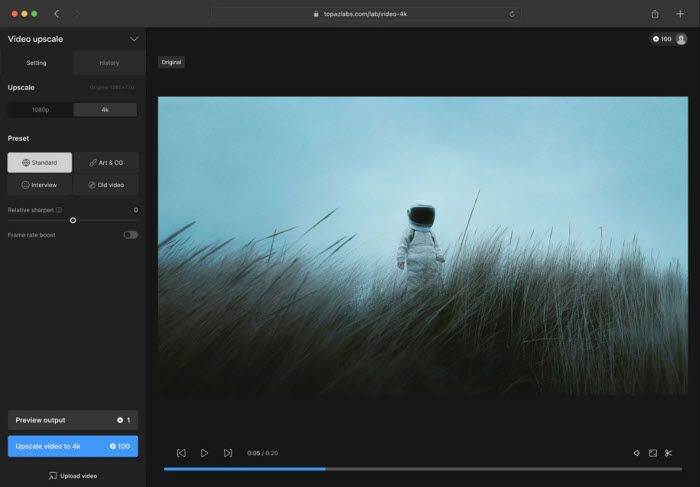Play the video

(x=204, y=453)
